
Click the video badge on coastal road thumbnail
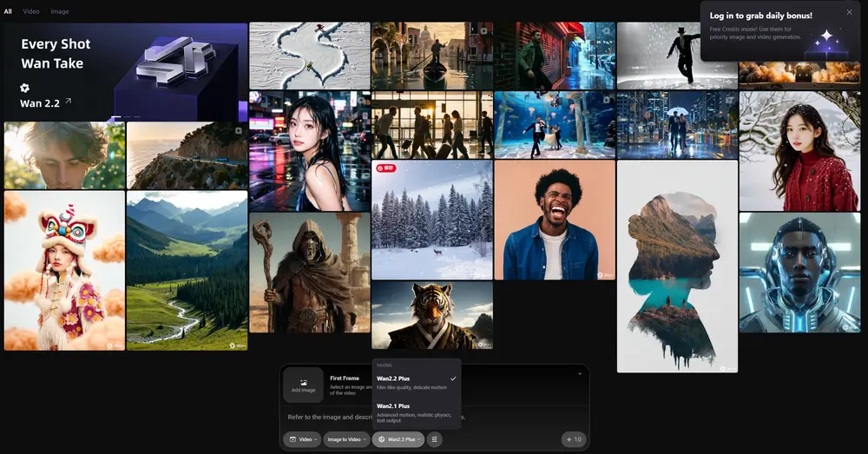pyautogui.click(x=238, y=131)
